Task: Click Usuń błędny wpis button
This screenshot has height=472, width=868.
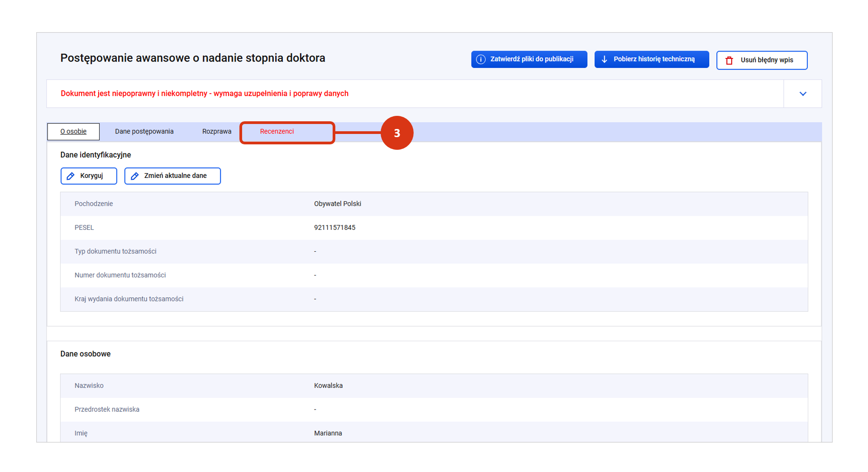Action: [x=762, y=60]
